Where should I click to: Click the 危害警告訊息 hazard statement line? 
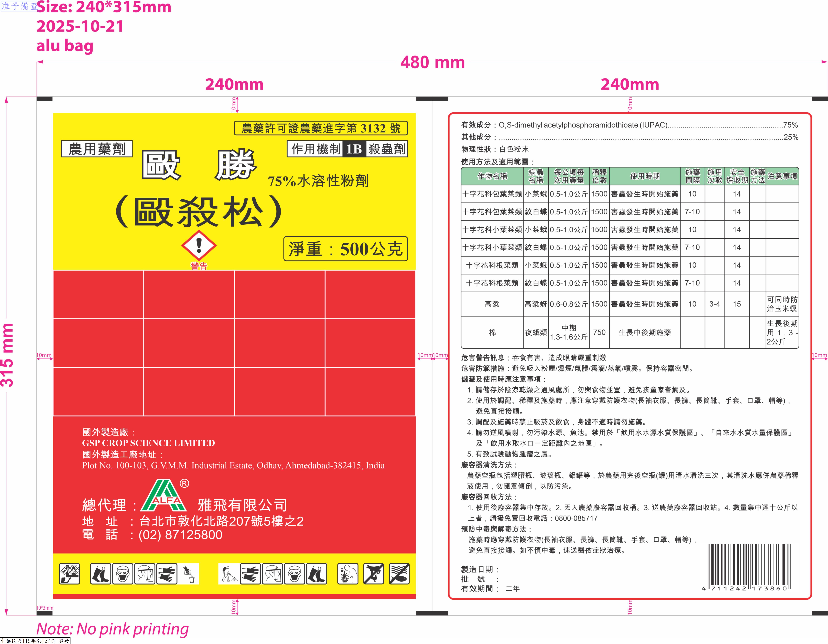(533, 358)
